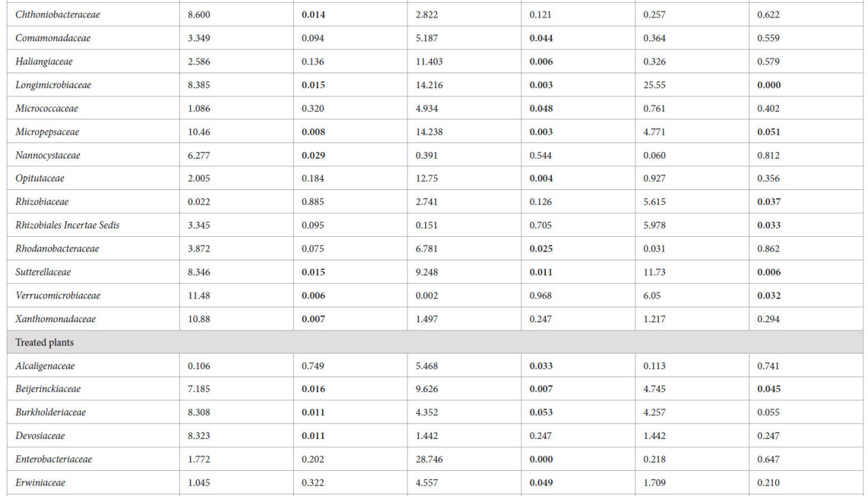Viewport: 868px width, 496px height.
Task: Select the 28.746 value for Enterobacteriaceae
Action: point(429,459)
